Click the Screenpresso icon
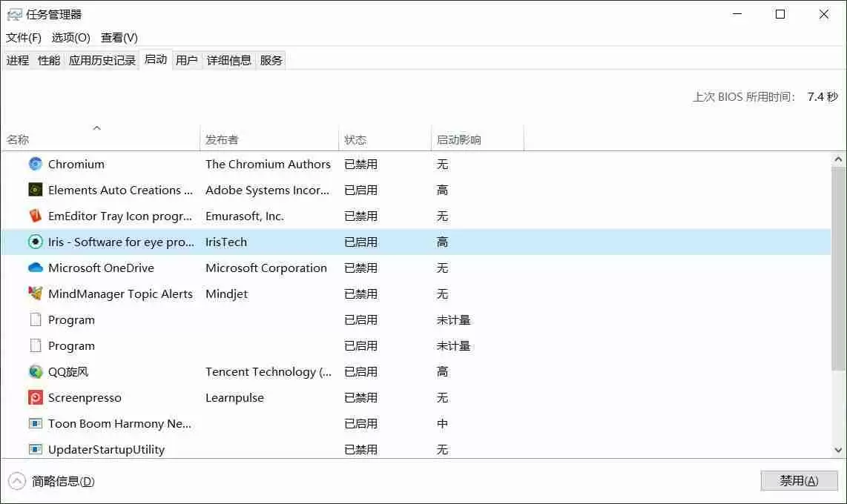Image resolution: width=847 pixels, height=504 pixels. click(35, 397)
